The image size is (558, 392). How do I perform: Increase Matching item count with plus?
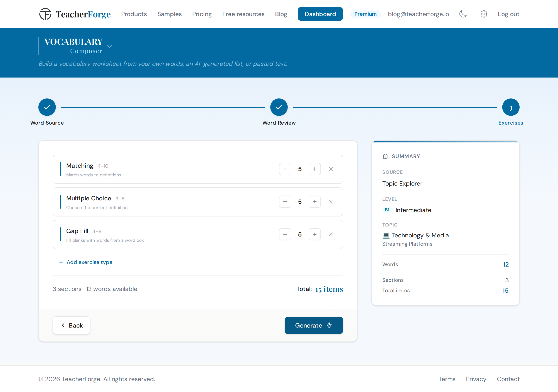(315, 169)
